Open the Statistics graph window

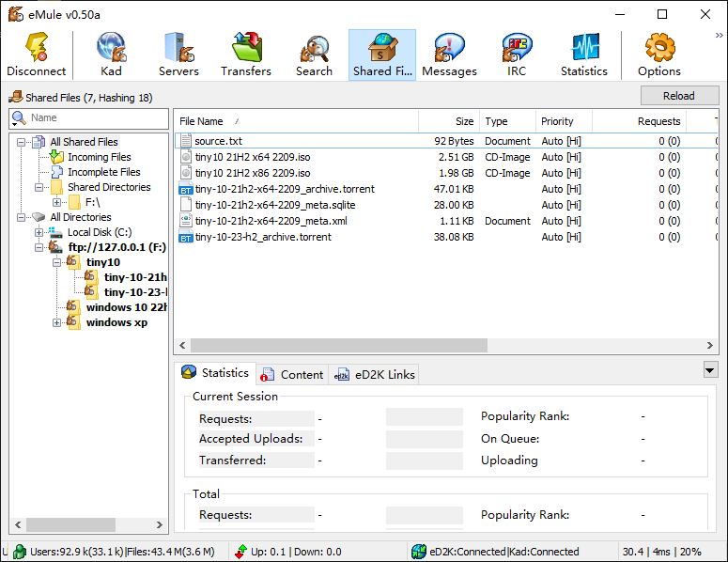[x=584, y=55]
